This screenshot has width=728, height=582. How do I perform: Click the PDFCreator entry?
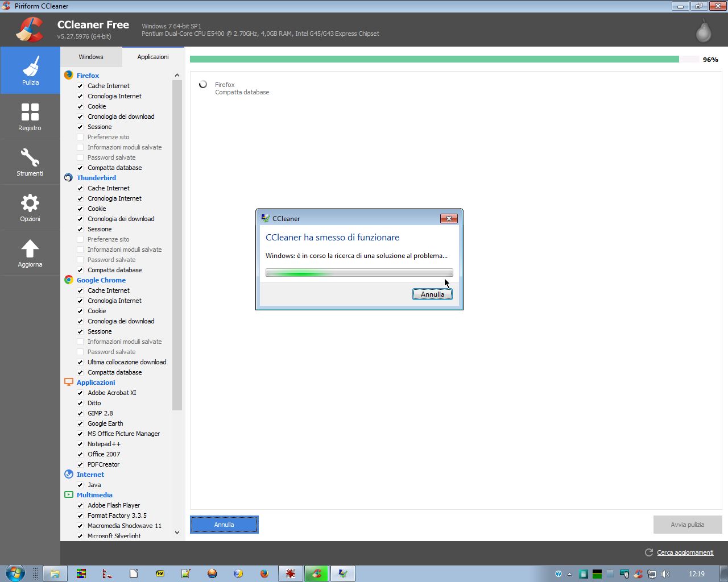click(104, 464)
